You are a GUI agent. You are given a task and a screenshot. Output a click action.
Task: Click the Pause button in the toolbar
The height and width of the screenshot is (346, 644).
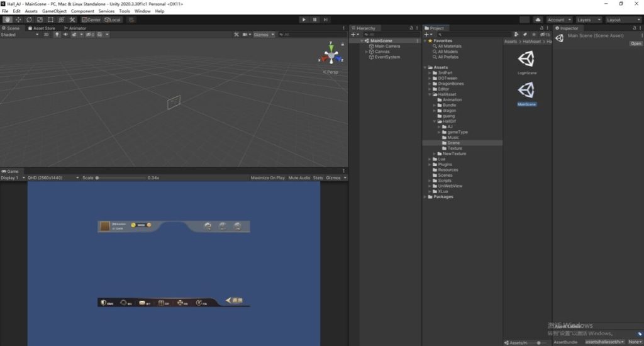[314, 20]
